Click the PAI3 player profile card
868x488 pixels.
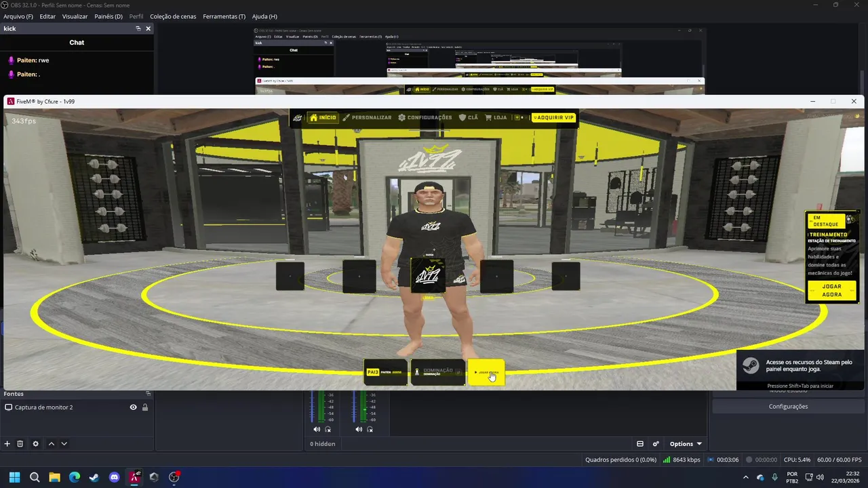[385, 372]
